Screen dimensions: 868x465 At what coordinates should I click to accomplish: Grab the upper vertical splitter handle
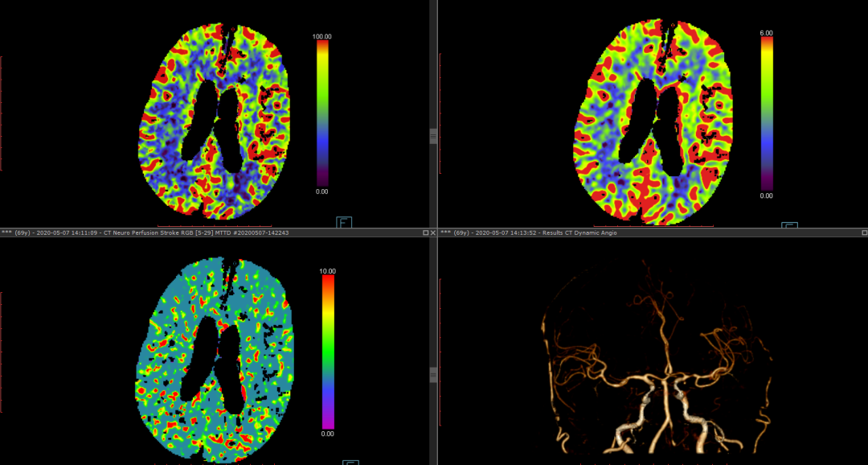pos(433,136)
